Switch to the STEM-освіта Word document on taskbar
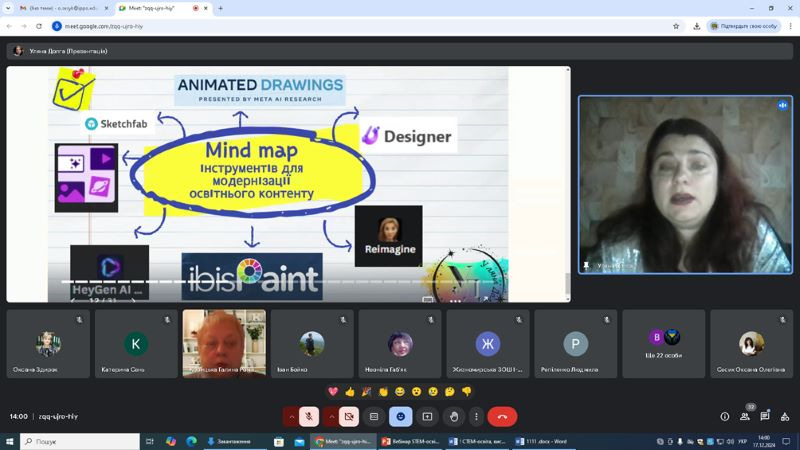This screenshot has width=800, height=450. [x=478, y=441]
